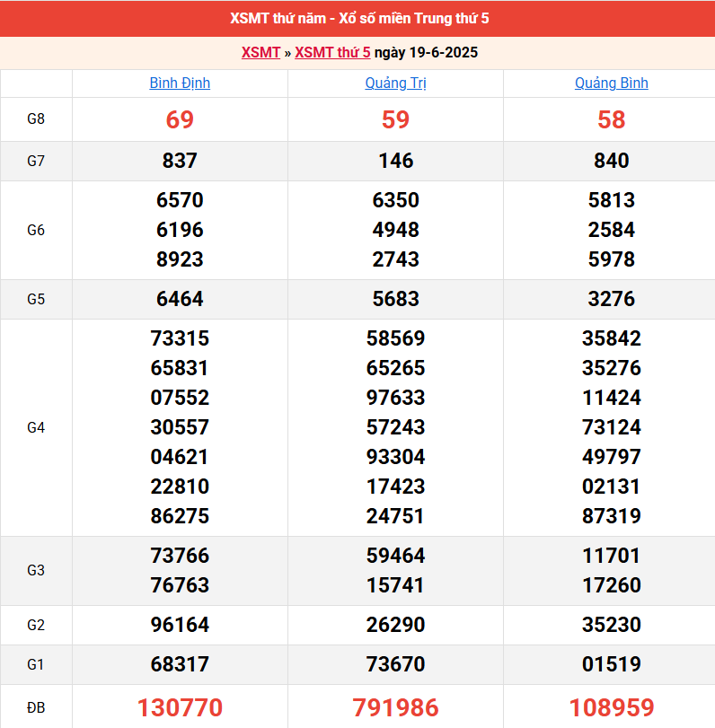Open the XSMT thứ 5 breadcrumb link
715x728 pixels.
(332, 53)
